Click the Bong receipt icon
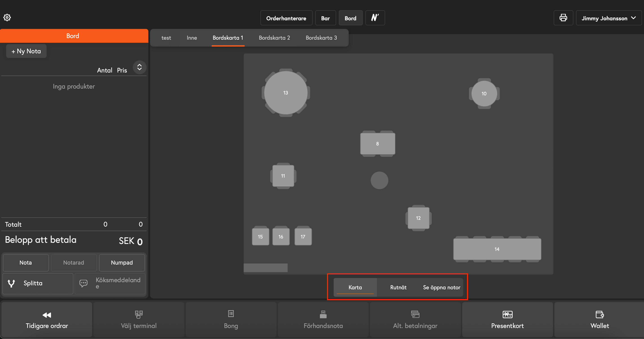Image resolution: width=644 pixels, height=339 pixels. (231, 313)
